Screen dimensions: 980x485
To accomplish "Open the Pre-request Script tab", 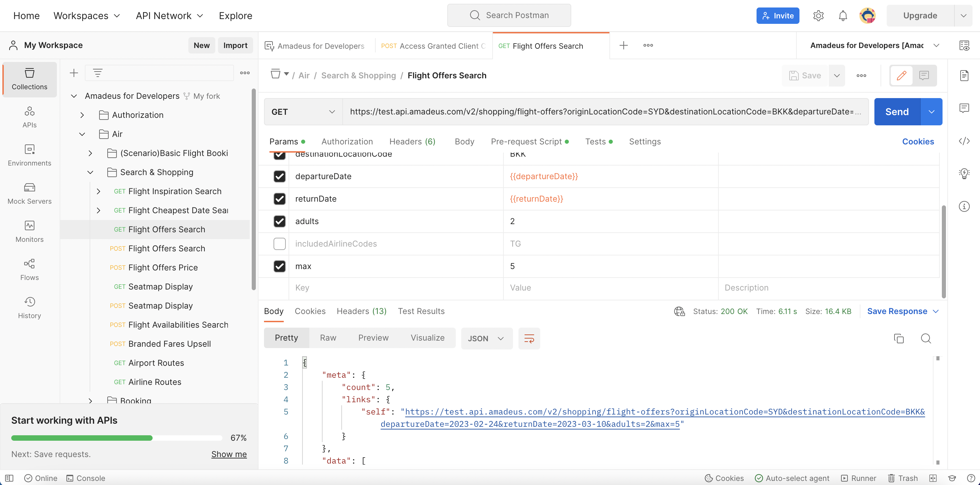I will point(530,141).
